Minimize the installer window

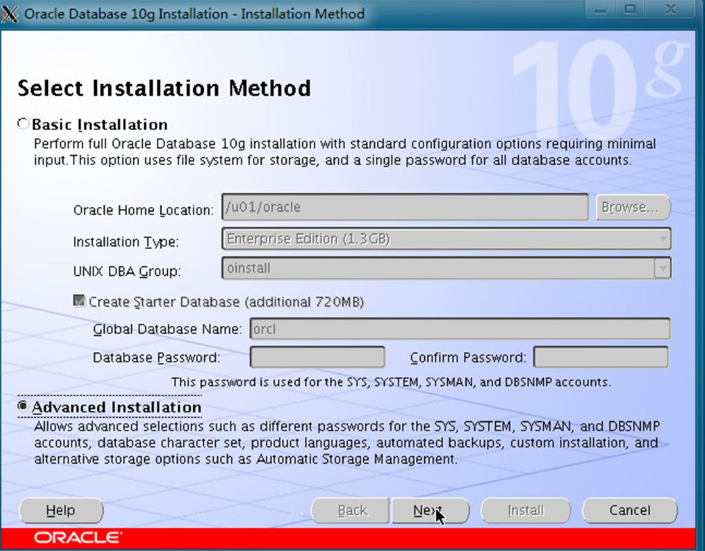point(601,10)
